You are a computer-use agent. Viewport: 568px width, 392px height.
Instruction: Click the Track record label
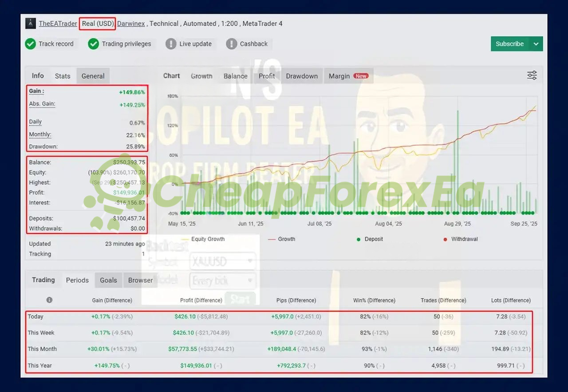pyautogui.click(x=56, y=44)
